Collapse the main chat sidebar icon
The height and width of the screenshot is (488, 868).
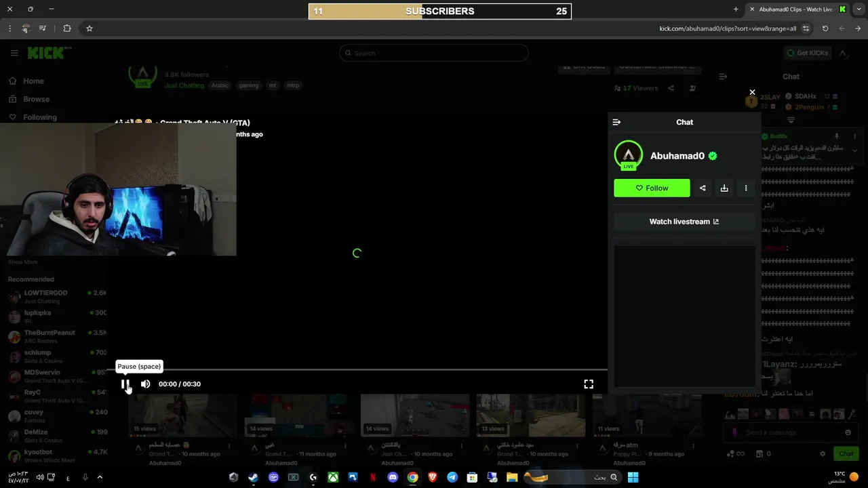tap(723, 77)
